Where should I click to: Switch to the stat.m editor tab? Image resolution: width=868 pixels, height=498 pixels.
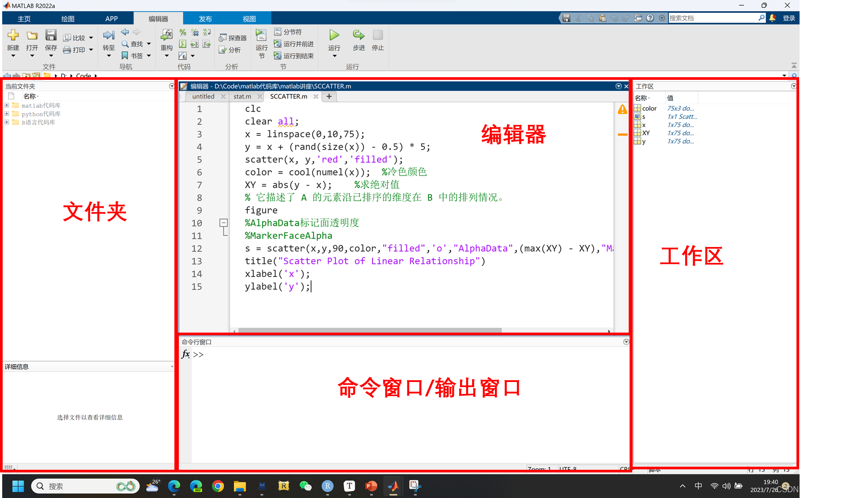242,97
